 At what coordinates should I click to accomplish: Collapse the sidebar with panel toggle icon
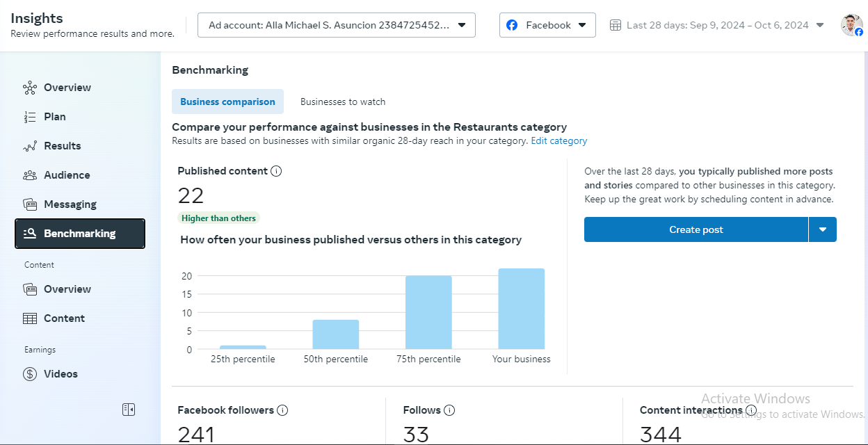coord(129,410)
